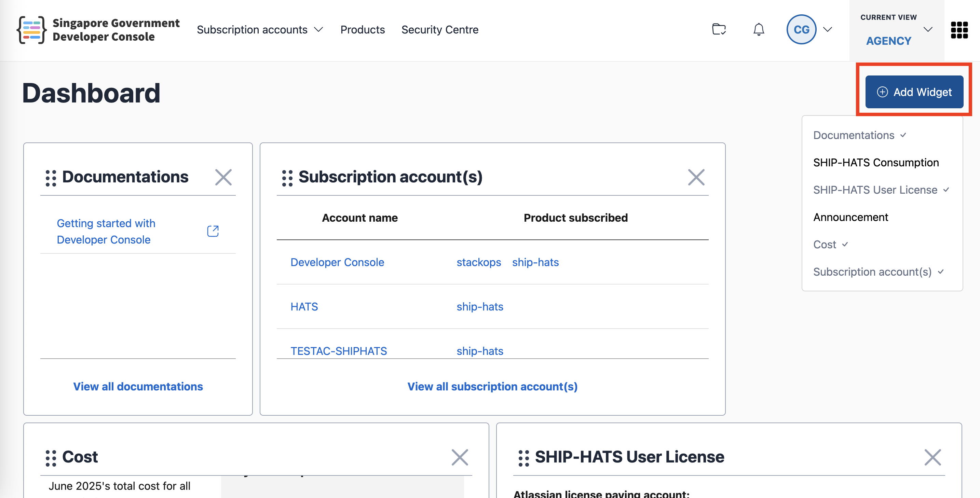Open the Current View AGENCY dropdown
Viewport: 980px width, 498px height.
(896, 30)
